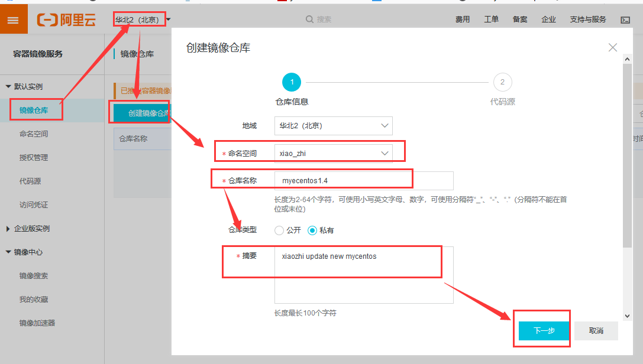643x364 pixels.
Task: Select 镜像搜索 in the sidebar
Action: coord(34,276)
